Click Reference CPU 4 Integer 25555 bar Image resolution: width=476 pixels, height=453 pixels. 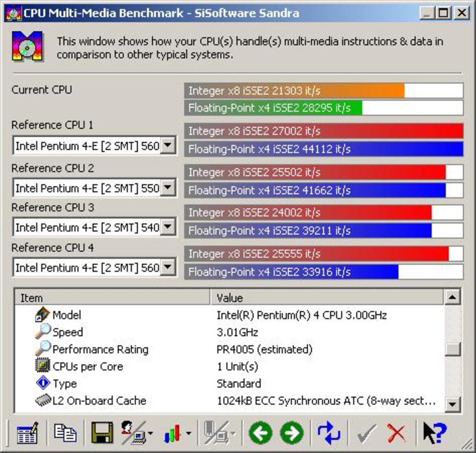tap(323, 254)
